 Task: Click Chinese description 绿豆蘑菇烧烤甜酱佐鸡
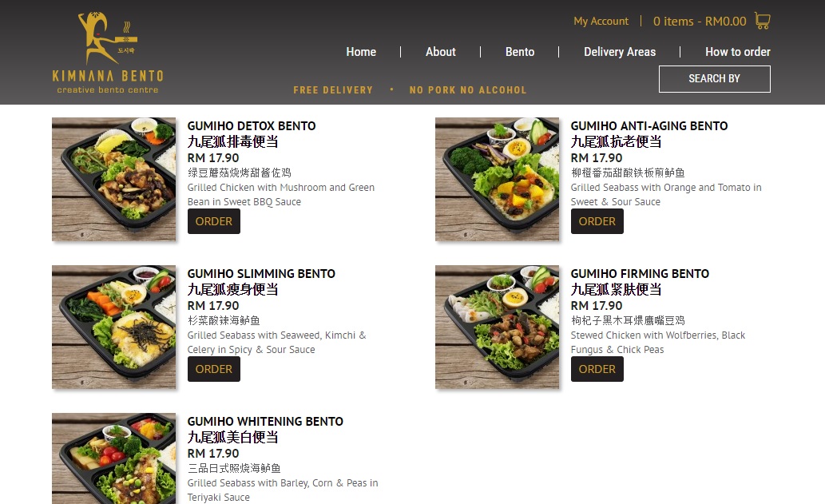240,173
